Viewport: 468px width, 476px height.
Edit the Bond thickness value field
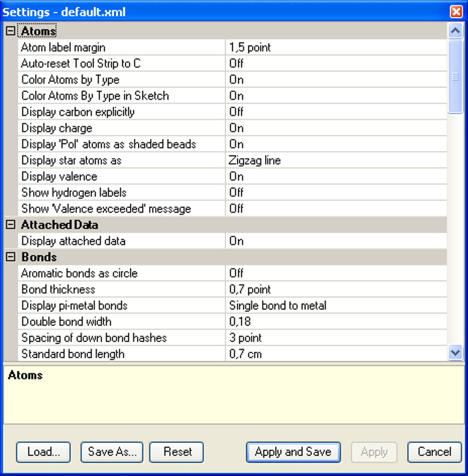pyautogui.click(x=336, y=289)
